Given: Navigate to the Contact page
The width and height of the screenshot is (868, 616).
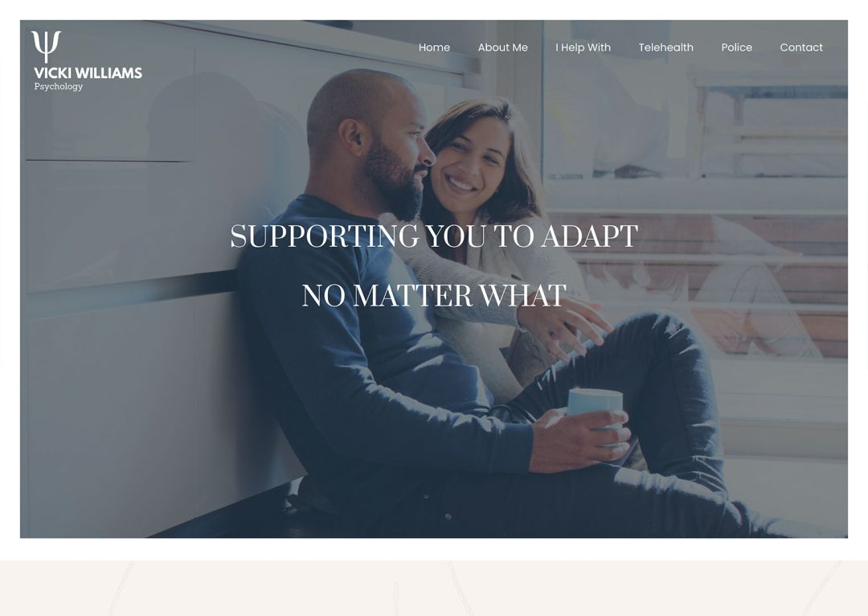Looking at the screenshot, I should pos(801,47).
